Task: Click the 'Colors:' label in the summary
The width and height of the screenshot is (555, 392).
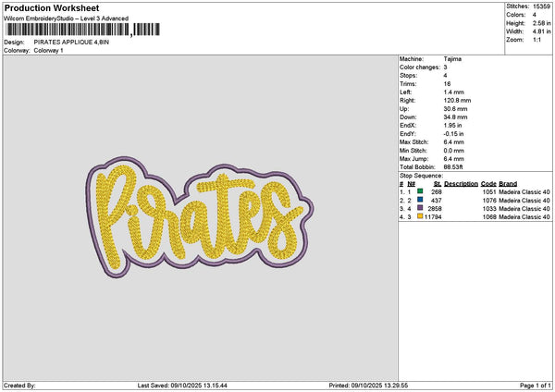Action: [x=516, y=15]
